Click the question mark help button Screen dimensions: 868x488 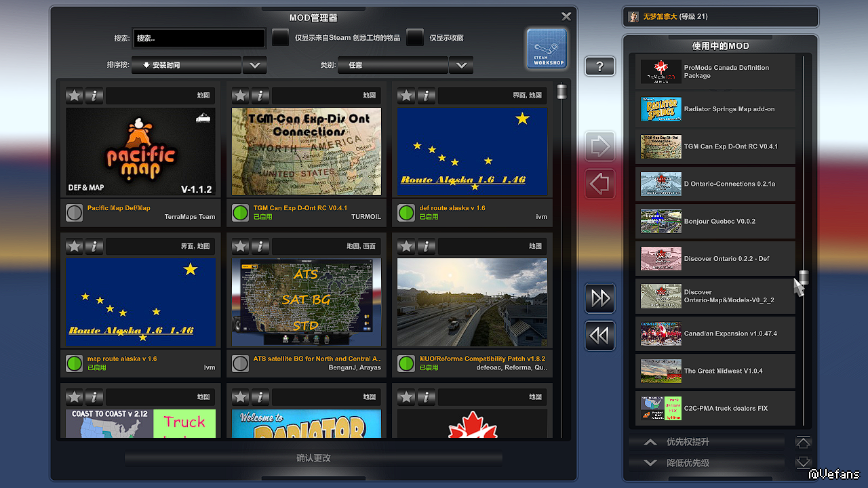click(599, 66)
